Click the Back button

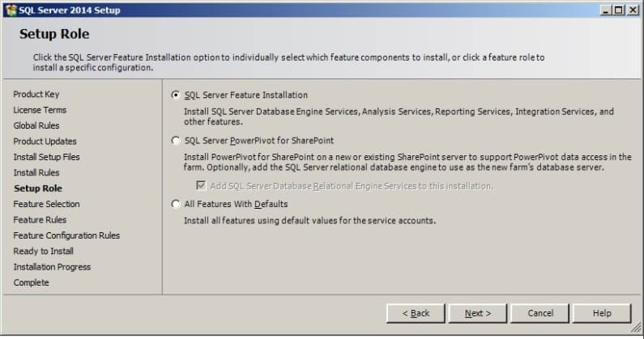[x=415, y=313]
